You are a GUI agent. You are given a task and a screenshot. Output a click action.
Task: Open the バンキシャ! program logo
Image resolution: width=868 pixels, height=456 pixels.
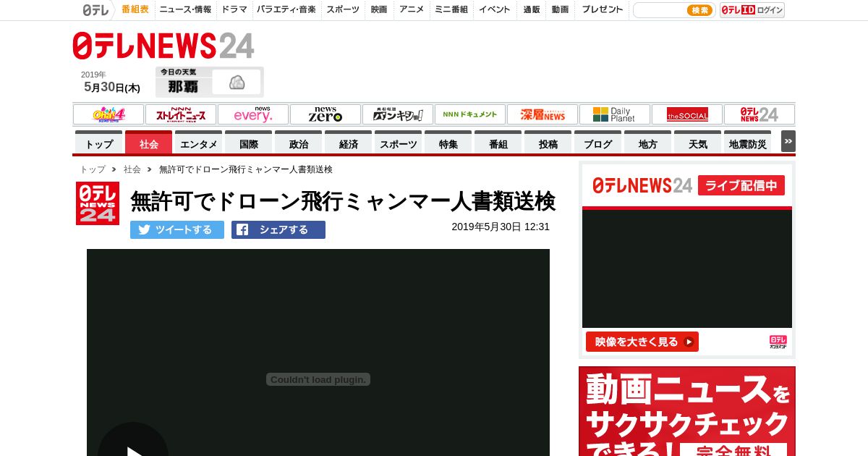coord(398,114)
